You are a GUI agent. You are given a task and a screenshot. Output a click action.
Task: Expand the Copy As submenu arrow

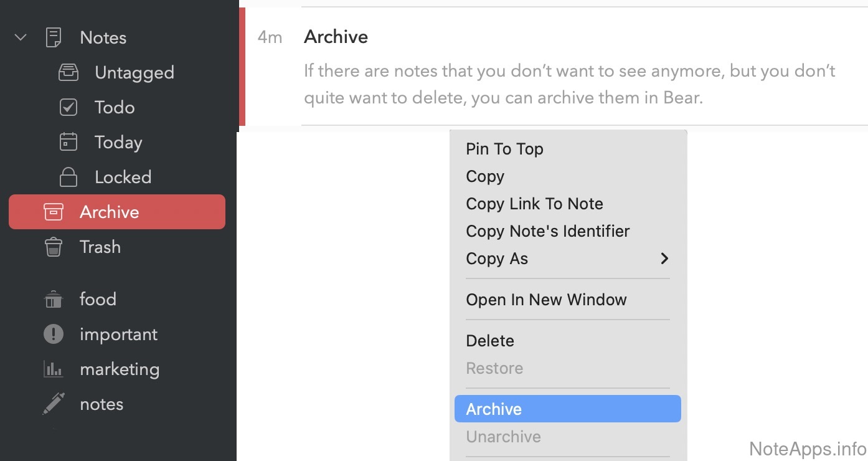coord(664,259)
